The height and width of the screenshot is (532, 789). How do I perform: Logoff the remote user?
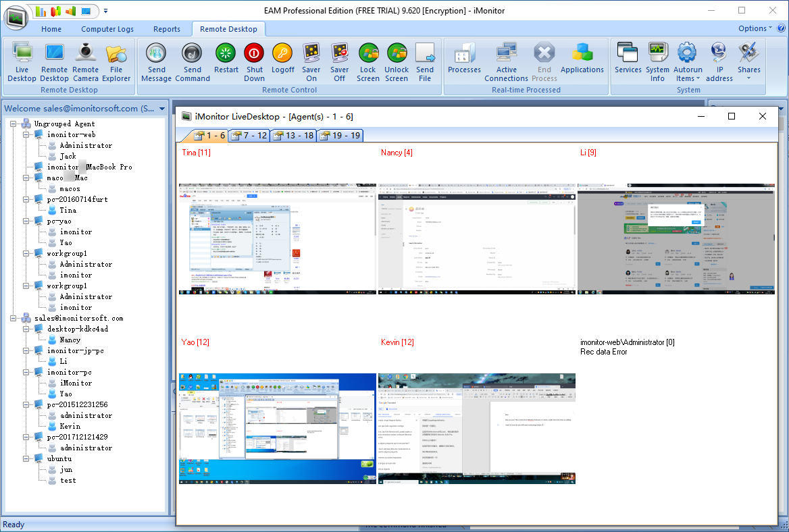[283, 58]
